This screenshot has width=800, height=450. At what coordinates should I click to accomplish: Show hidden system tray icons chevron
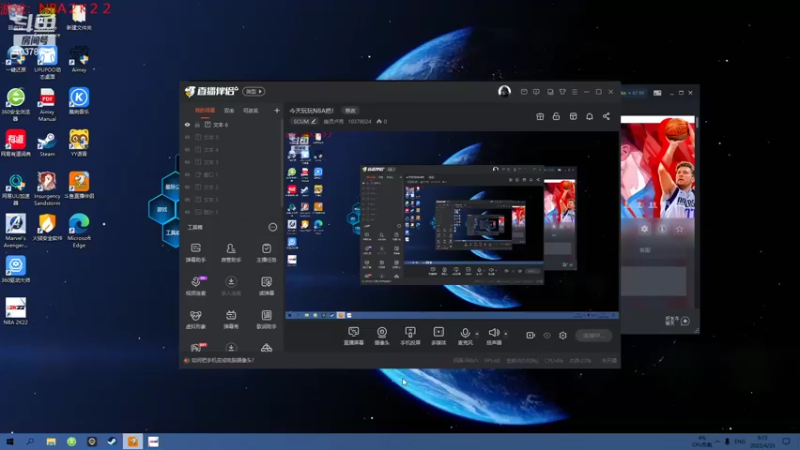pos(717,441)
